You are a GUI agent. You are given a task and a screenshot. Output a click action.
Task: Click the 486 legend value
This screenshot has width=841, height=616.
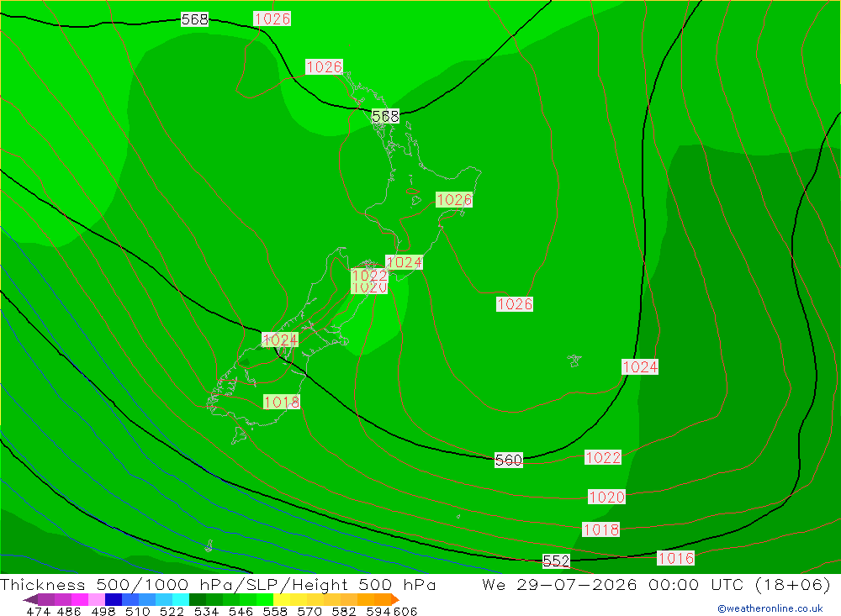tap(69, 611)
